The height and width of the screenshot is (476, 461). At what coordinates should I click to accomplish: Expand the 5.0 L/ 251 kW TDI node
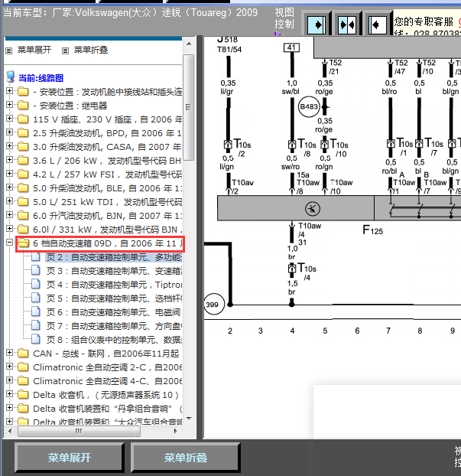9,201
